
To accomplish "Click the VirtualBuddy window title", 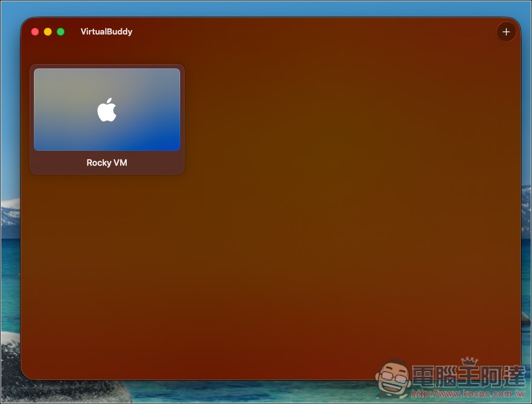I will coord(106,32).
